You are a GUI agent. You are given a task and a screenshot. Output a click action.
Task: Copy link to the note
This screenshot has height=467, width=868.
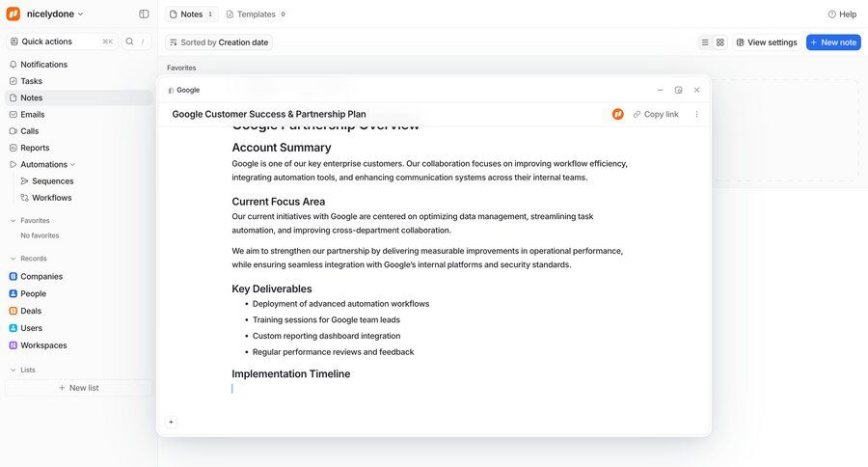656,114
